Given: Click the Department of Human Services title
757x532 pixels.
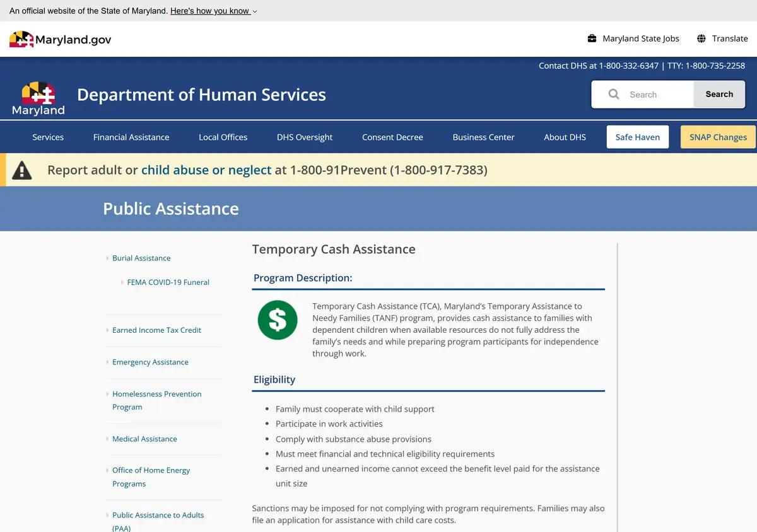Looking at the screenshot, I should coord(201,95).
